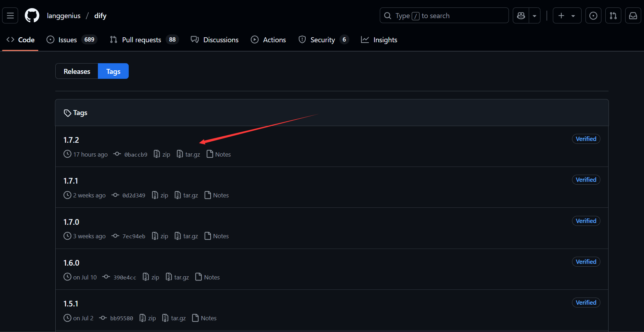The height and width of the screenshot is (332, 644).
Task: Download tar.gz for tag 1.7.2
Action: pyautogui.click(x=188, y=154)
